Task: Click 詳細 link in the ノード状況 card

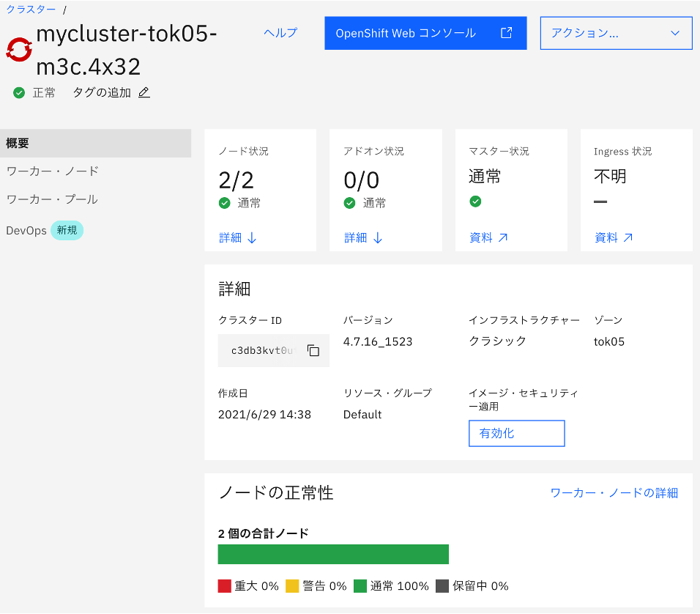Action: 231,237
